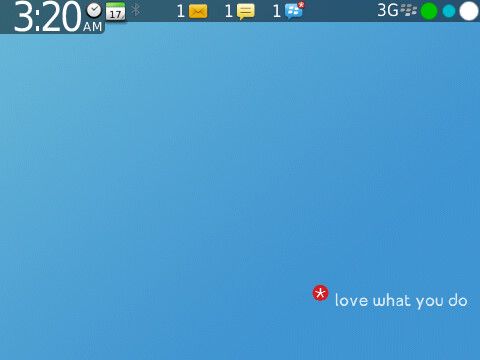Tap the grayed Bluetooth status icon
The width and height of the screenshot is (480, 360).
[x=135, y=10]
